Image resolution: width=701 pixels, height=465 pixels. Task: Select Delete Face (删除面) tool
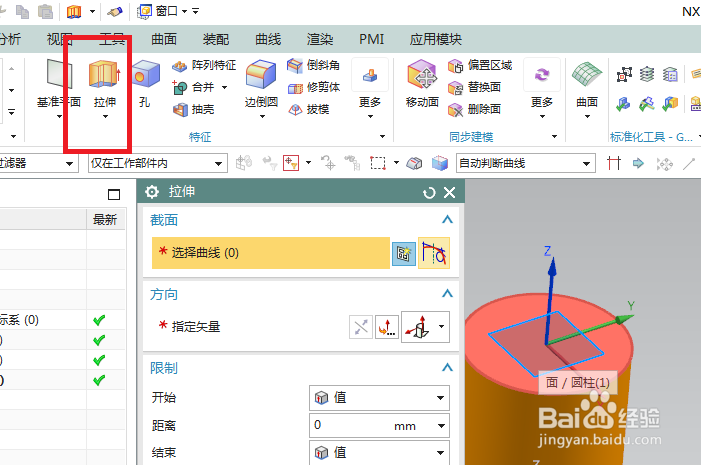click(x=474, y=109)
